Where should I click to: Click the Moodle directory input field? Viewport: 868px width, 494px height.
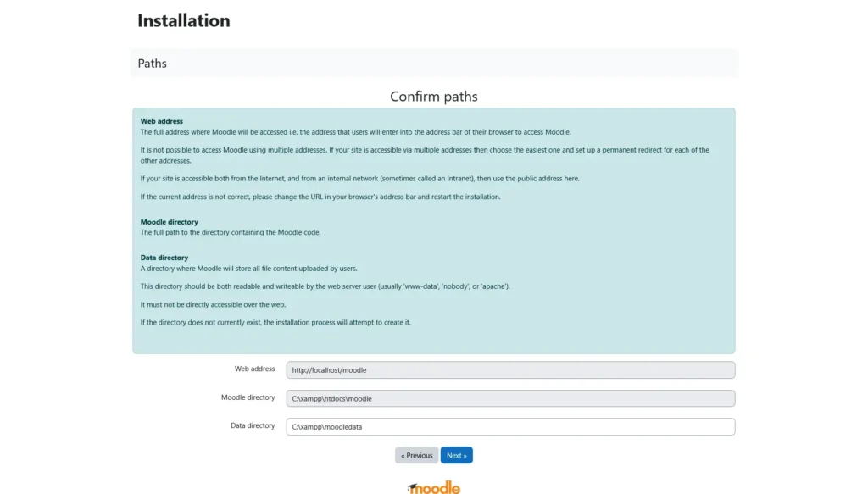[509, 397]
